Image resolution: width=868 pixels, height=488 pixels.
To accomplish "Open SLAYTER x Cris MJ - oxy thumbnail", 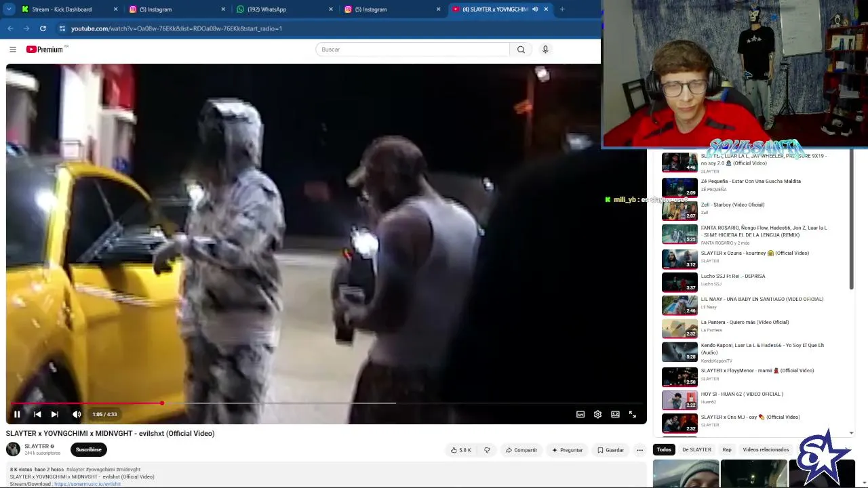I will pos(679,423).
